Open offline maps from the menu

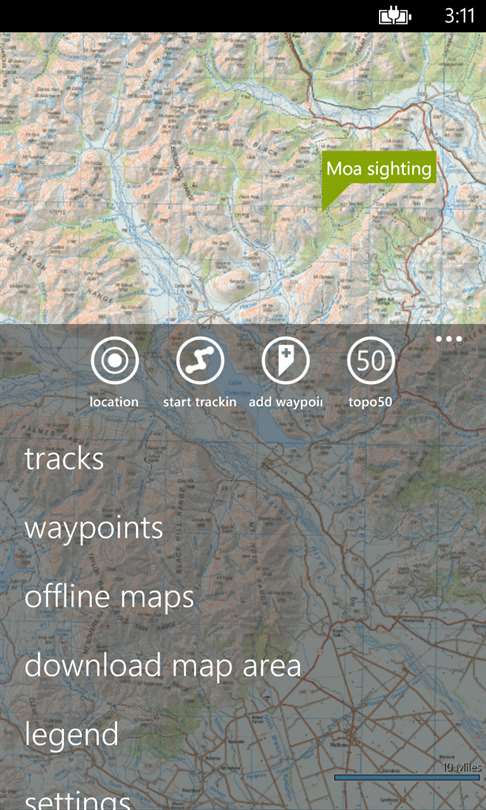[109, 596]
